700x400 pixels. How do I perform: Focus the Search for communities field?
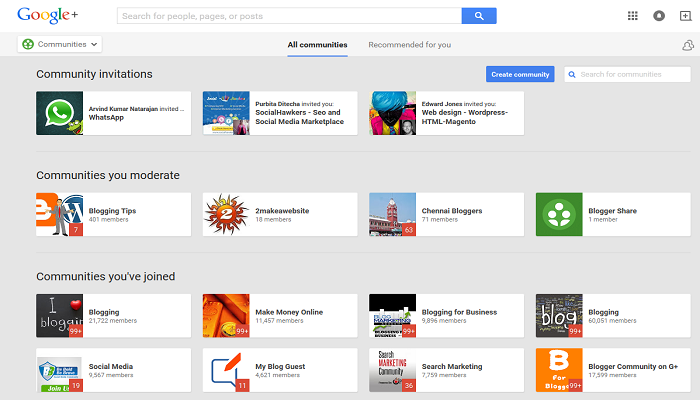click(x=627, y=75)
